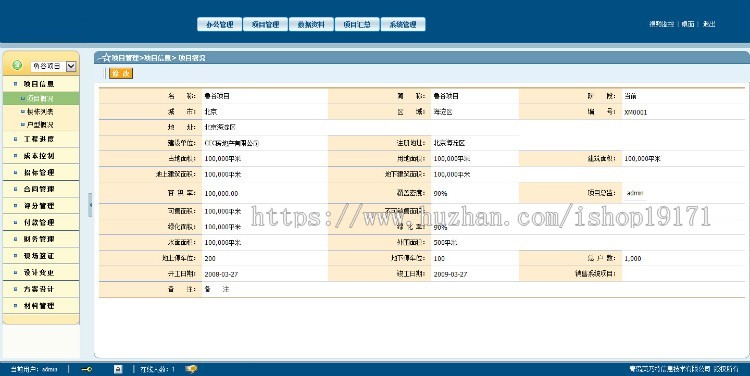Viewport: 750px width, 376px height.
Task: Click the company copyright text in footer
Action: tap(684, 369)
